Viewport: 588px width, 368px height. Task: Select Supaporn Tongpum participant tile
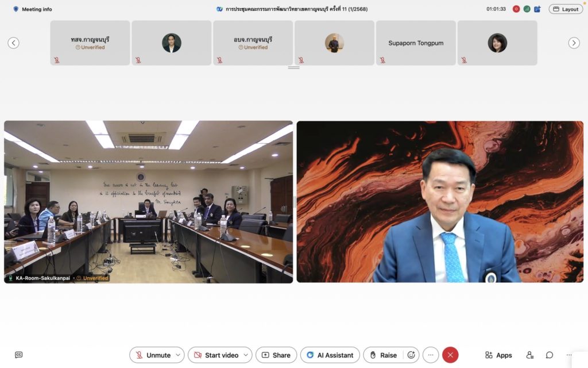tap(416, 43)
